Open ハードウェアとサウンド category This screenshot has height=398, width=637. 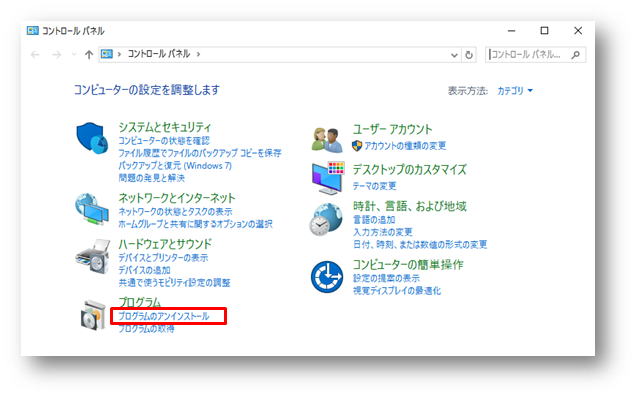(165, 244)
